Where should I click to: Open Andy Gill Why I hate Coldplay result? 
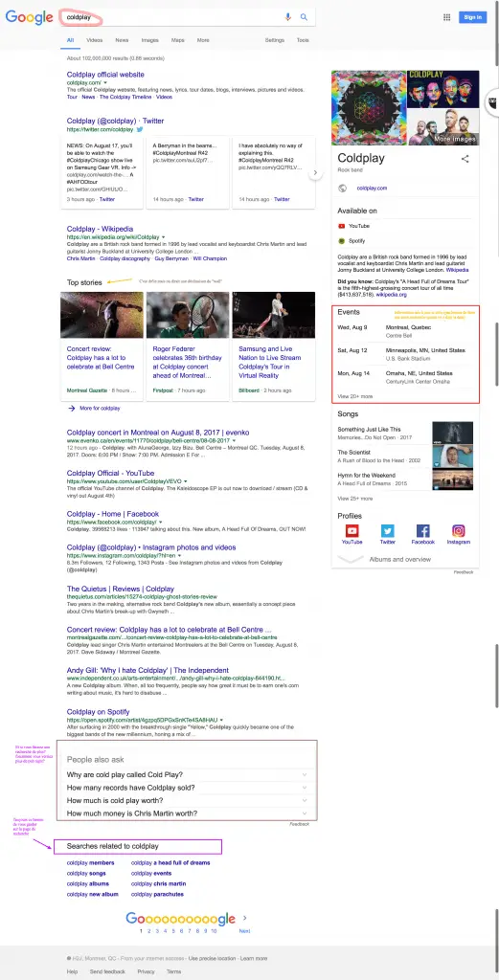(147, 670)
